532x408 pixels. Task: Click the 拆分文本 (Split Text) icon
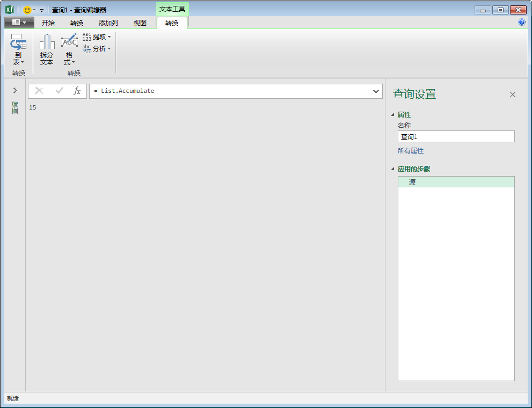[x=47, y=49]
